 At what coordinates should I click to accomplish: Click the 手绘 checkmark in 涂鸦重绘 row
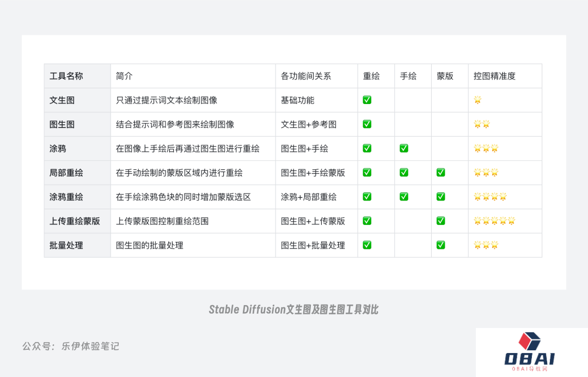(x=404, y=197)
